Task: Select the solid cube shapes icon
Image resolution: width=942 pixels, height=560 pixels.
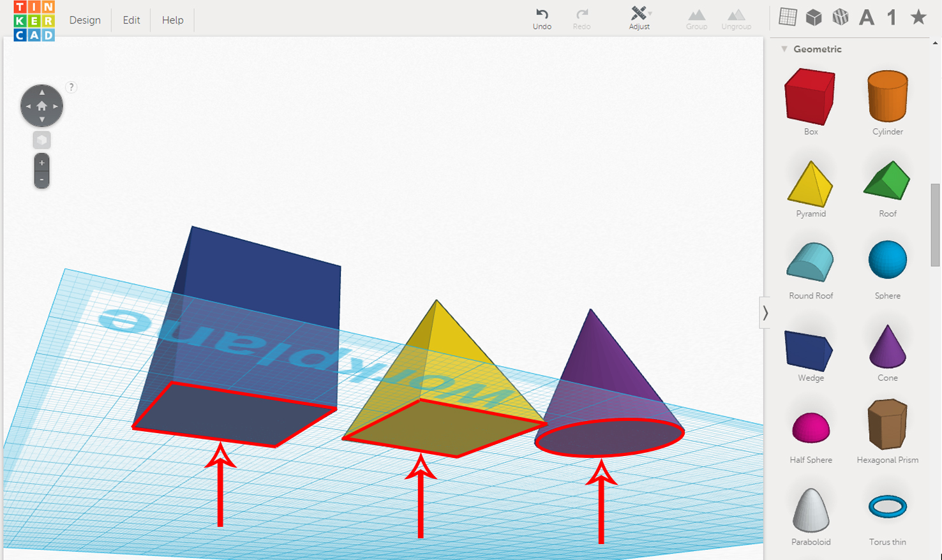Action: click(814, 17)
